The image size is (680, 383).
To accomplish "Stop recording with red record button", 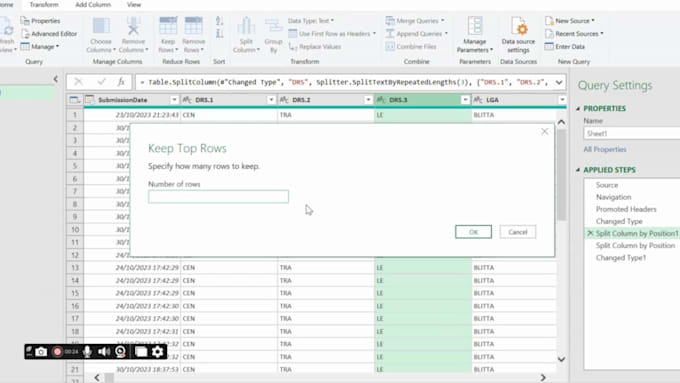I will [57, 352].
